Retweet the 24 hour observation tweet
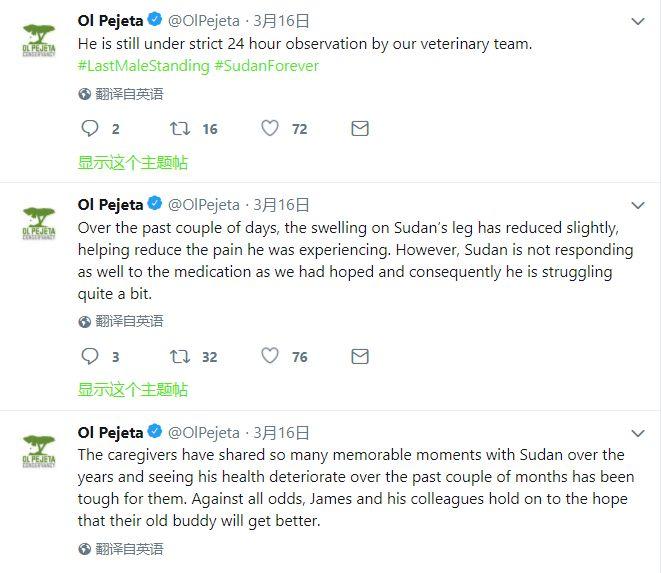This screenshot has width=661, height=573. (x=180, y=128)
